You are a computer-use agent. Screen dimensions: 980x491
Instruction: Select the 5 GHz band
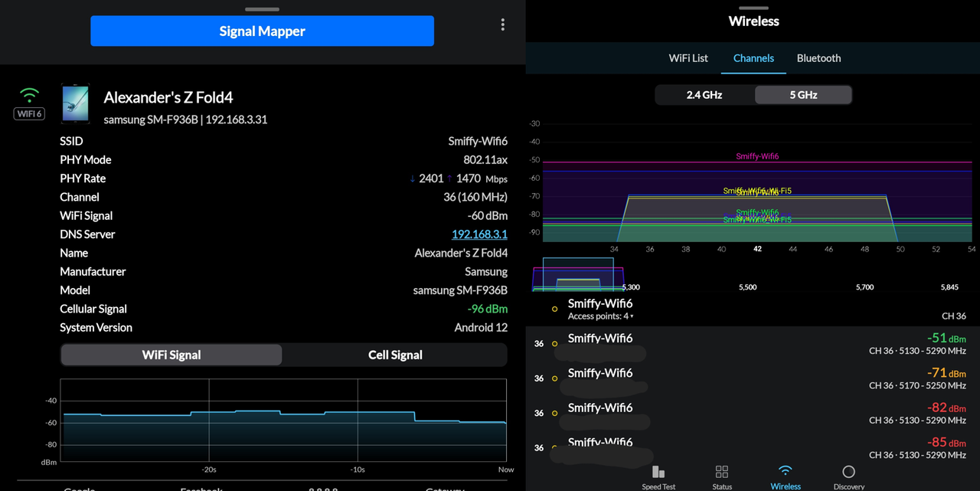[x=803, y=95]
